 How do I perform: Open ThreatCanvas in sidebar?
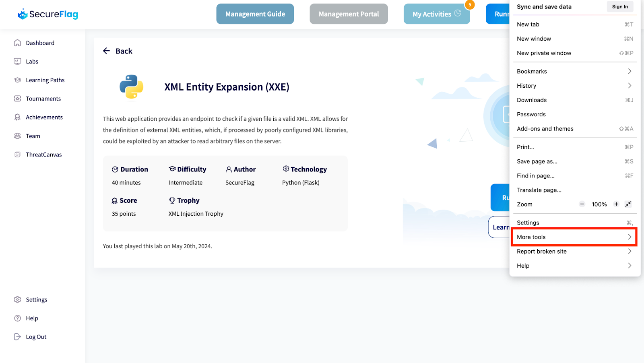(44, 155)
